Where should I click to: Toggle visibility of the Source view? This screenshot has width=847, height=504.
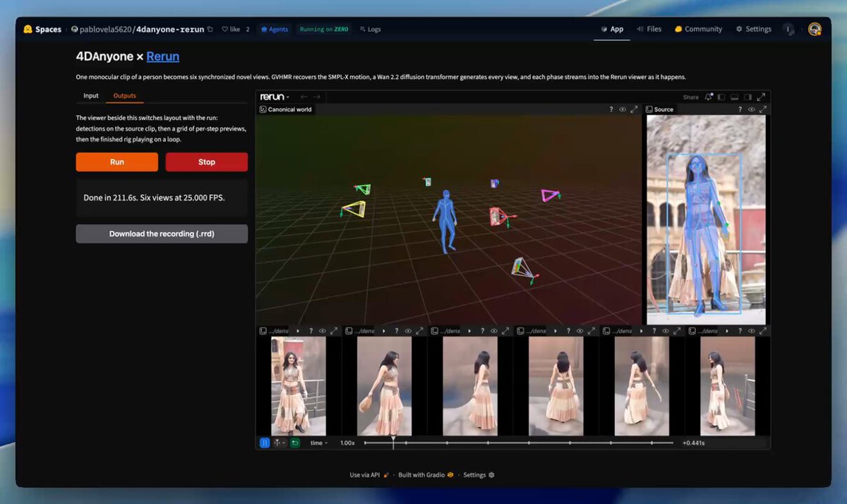751,109
